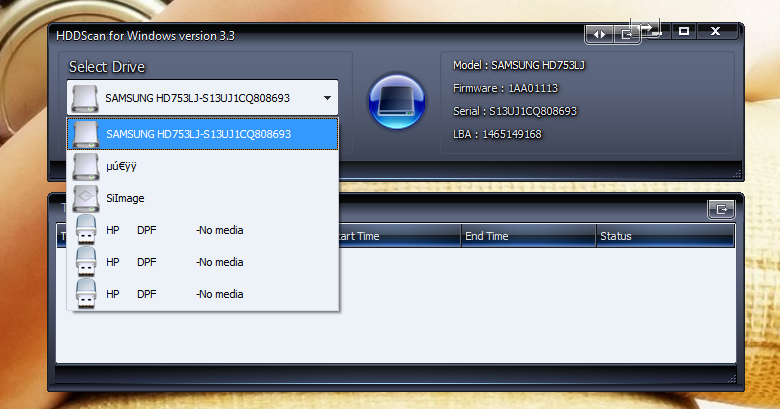
Task: Click the Firmware : 1AA01113 text
Action: click(505, 88)
